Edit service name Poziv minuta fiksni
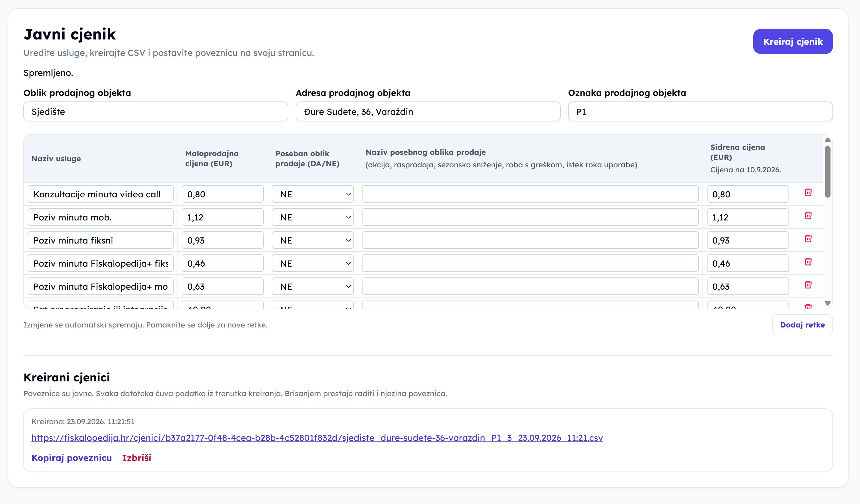Image resolution: width=860 pixels, height=504 pixels. tap(101, 240)
